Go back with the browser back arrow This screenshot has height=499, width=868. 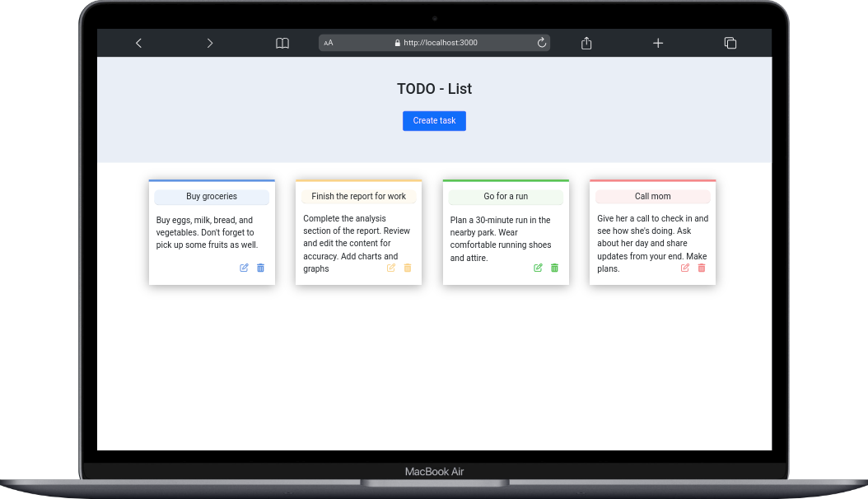[139, 43]
